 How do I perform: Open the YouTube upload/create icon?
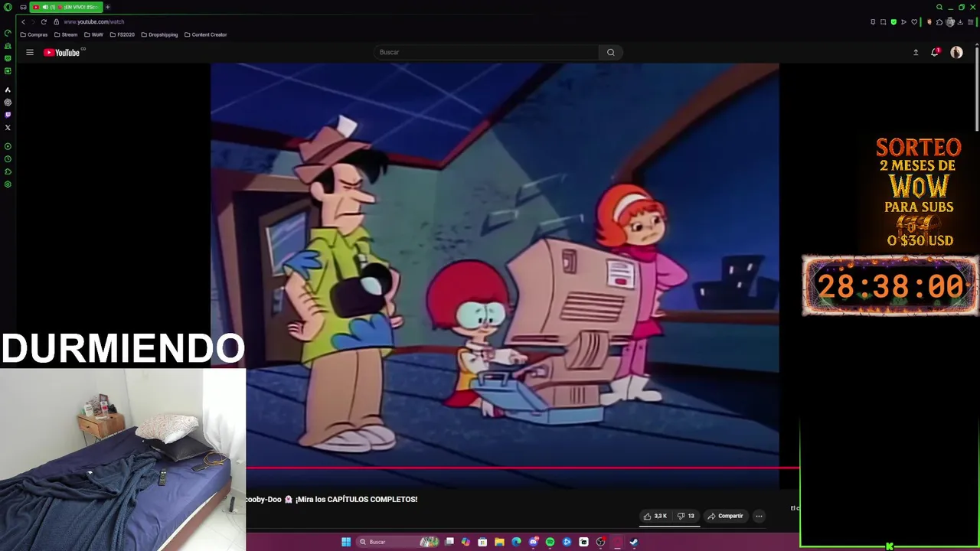coord(916,52)
